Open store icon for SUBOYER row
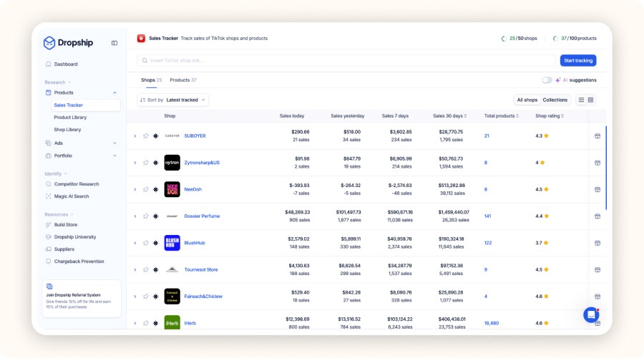Image resolution: width=644 pixels, height=361 pixels. coord(597,136)
